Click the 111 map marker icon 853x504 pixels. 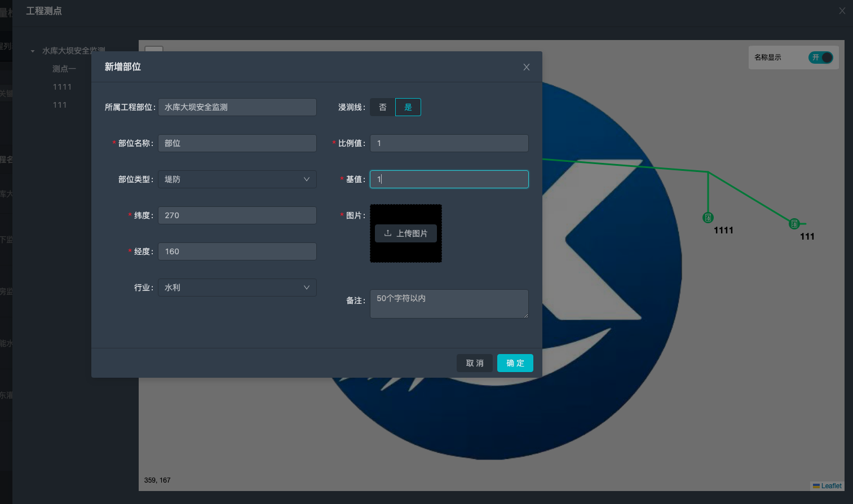click(794, 224)
